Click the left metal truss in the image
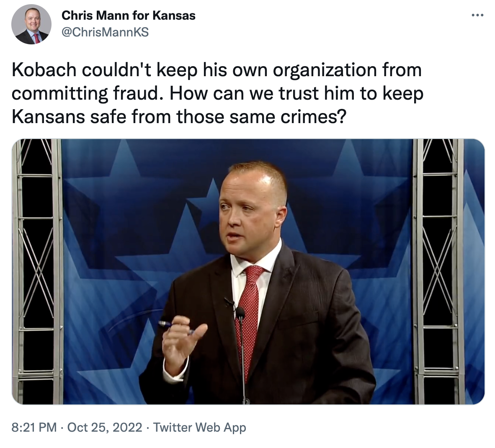This screenshot has height=448, width=495. [37, 271]
